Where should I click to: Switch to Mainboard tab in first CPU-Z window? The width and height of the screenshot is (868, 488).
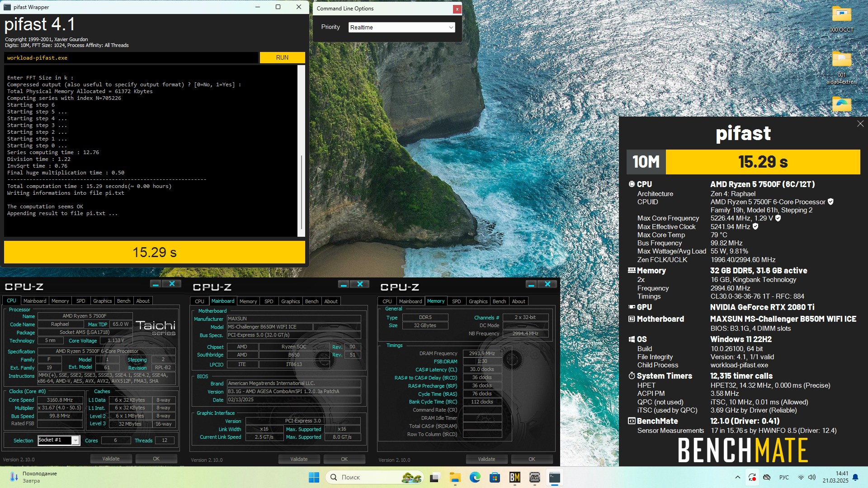tap(35, 301)
